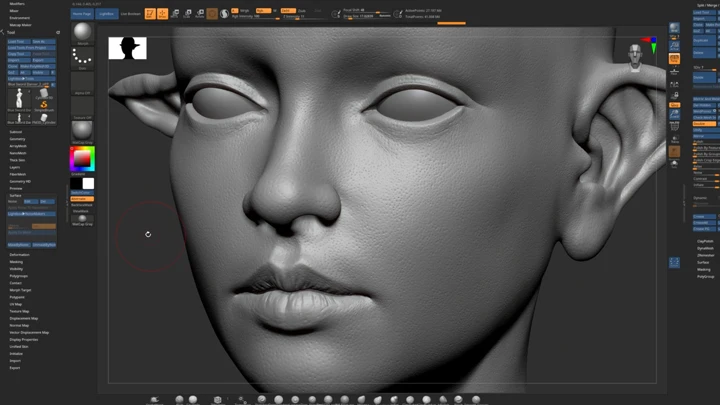Toggle Live Boolean rendering
720x405 pixels.
point(130,14)
